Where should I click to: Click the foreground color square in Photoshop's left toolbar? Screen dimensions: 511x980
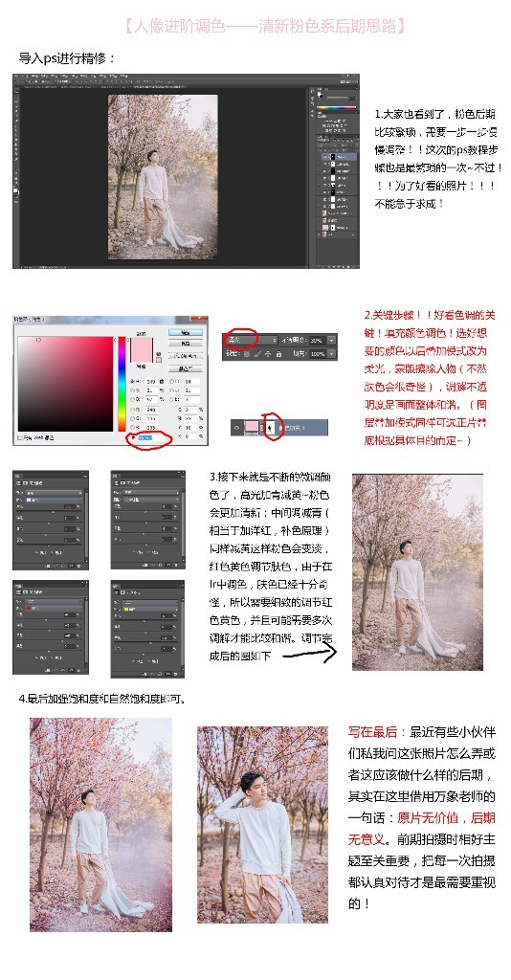coord(15,190)
